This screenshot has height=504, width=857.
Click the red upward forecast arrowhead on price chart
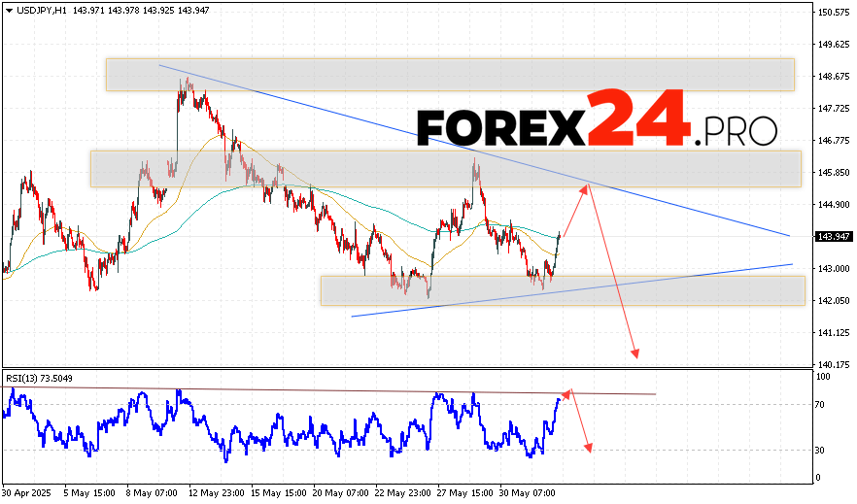pyautogui.click(x=586, y=187)
